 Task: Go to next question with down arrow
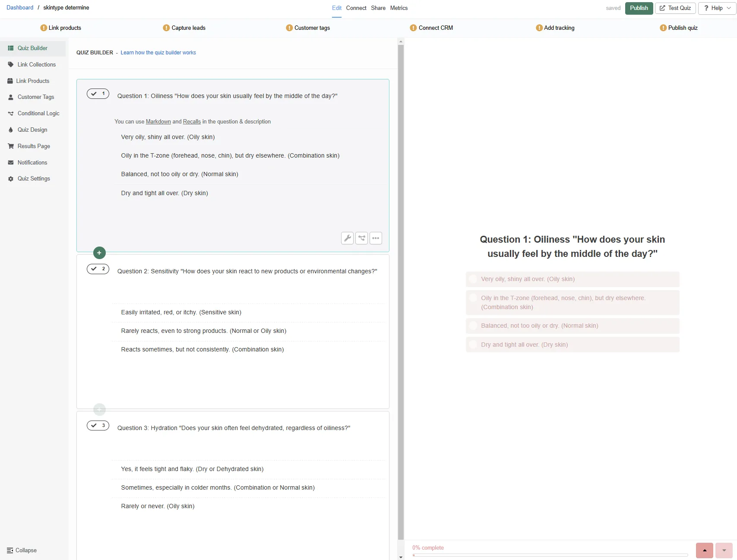(x=724, y=551)
